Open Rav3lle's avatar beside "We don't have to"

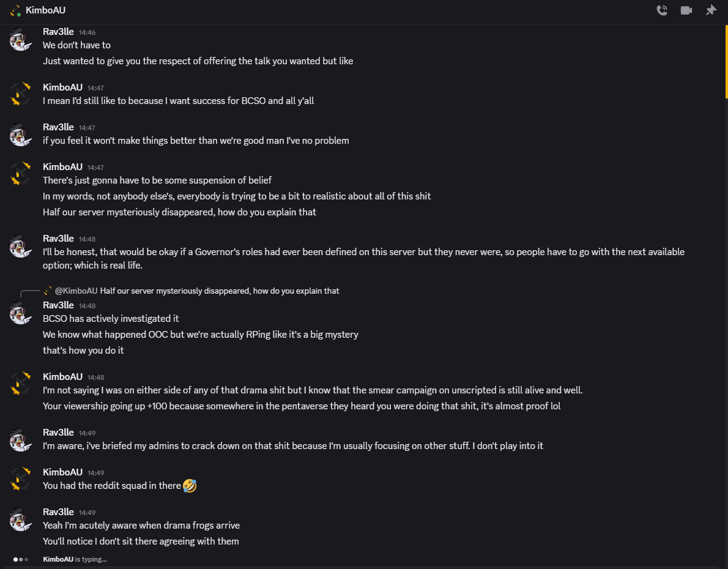pyautogui.click(x=21, y=40)
